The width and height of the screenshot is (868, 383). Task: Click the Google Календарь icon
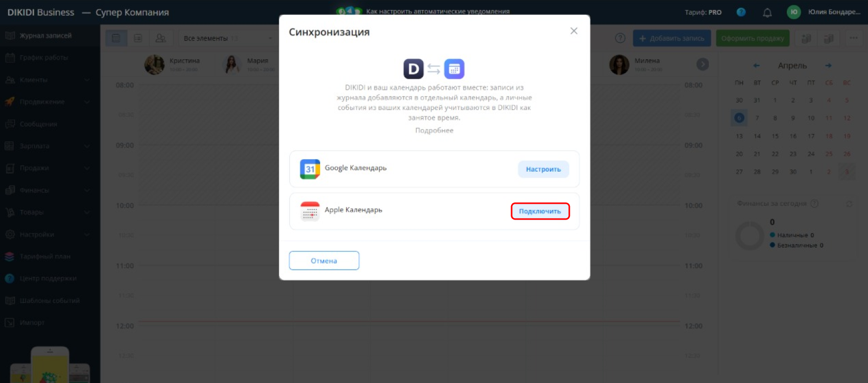(x=310, y=169)
